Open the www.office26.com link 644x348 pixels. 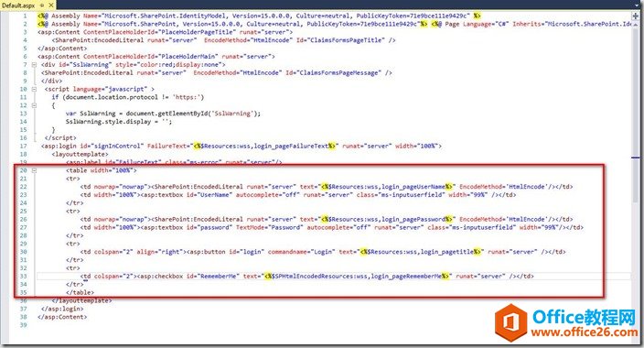pyautogui.click(x=585, y=332)
